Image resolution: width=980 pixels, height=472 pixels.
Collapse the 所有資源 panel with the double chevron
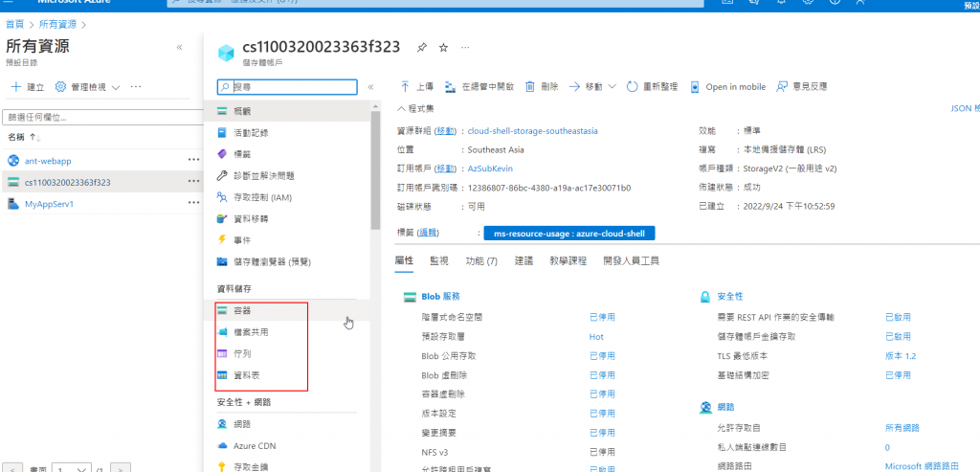pos(179,48)
